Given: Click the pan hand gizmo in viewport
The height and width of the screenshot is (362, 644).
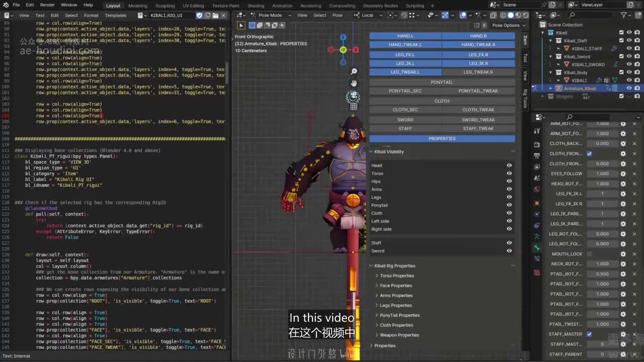Looking at the screenshot, I should pyautogui.click(x=354, y=83).
